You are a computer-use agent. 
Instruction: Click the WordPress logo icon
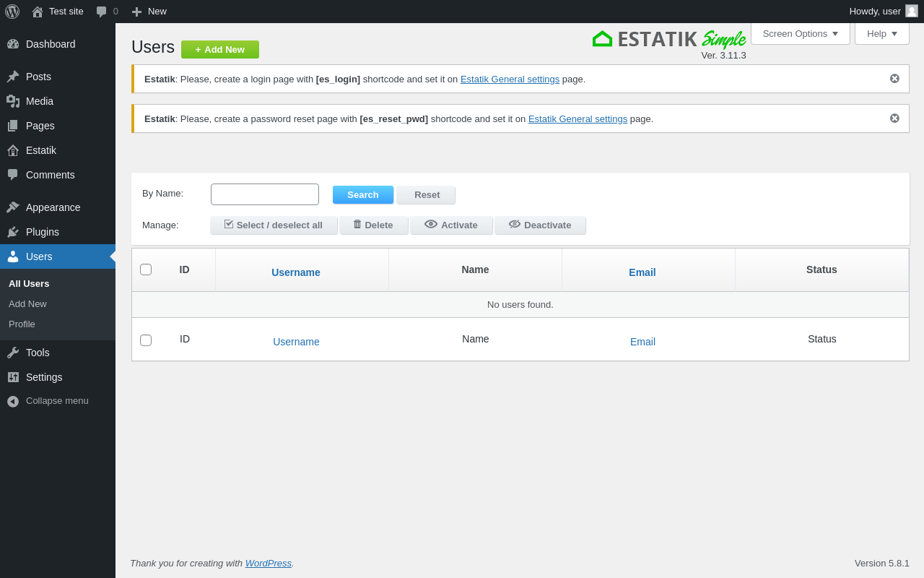[x=12, y=12]
